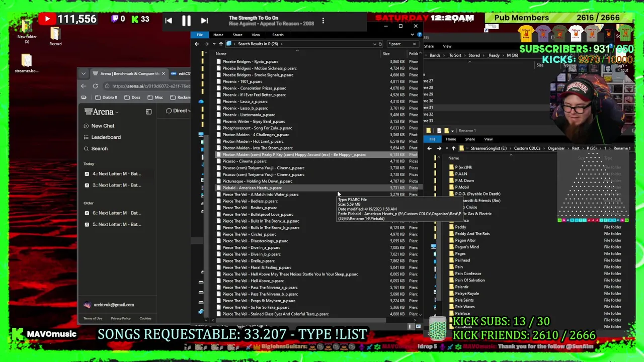Start a New Chat in Arena

tap(99, 126)
